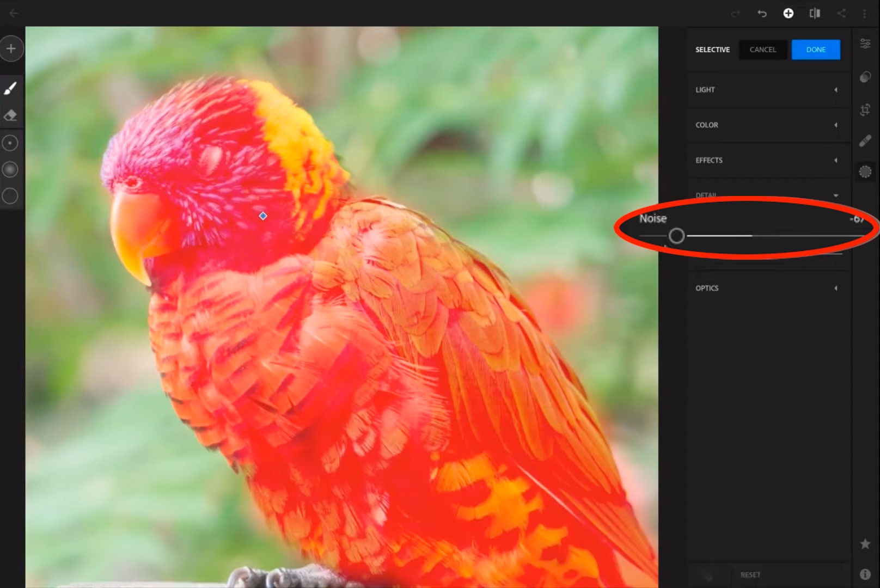This screenshot has height=588, width=880.
Task: Click the blue DONE button
Action: coord(816,50)
